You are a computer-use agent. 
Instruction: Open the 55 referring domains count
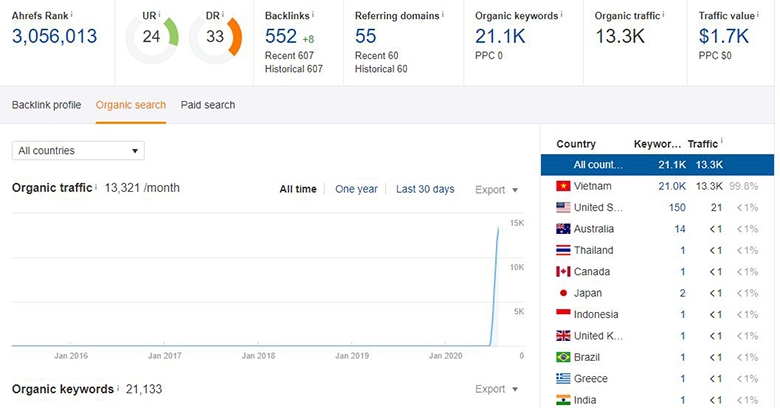(x=366, y=36)
